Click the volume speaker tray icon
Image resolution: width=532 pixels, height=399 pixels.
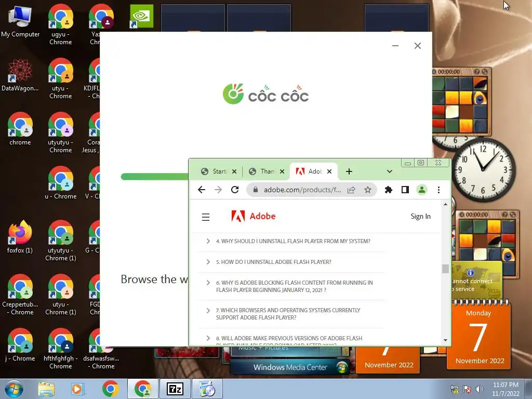[x=479, y=389]
